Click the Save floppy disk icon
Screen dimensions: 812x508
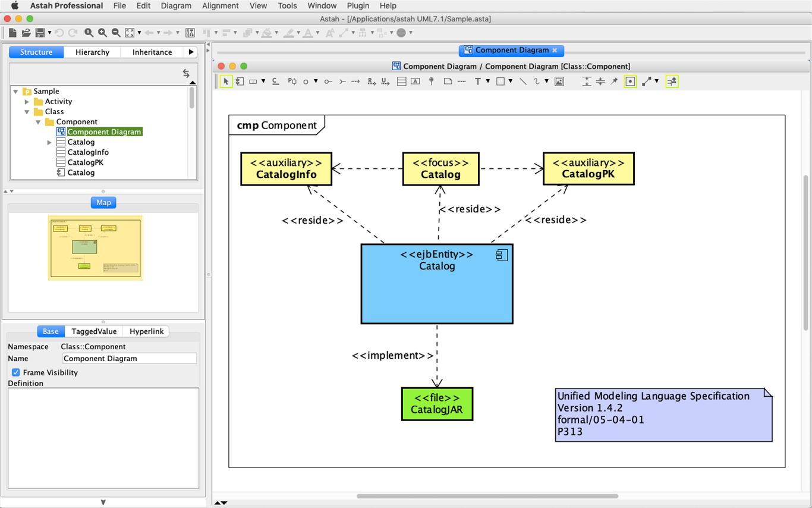(x=40, y=33)
